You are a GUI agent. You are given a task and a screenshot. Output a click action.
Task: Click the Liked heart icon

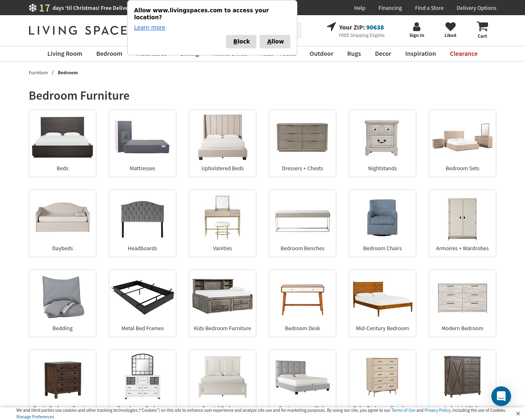point(450,27)
